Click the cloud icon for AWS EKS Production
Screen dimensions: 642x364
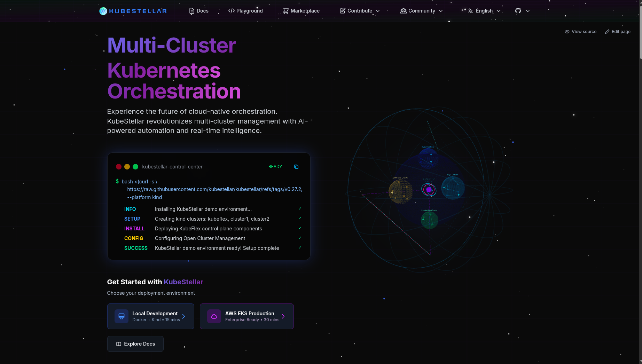coord(214,317)
